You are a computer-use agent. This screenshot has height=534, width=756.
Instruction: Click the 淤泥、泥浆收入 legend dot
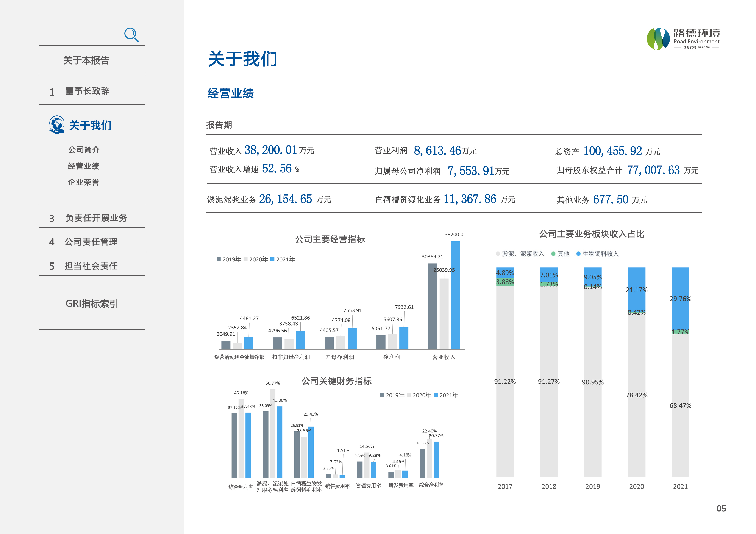click(x=498, y=254)
